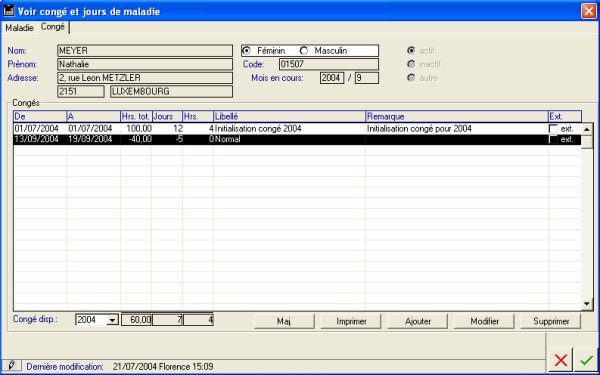The image size is (600, 375).
Task: Tick ext. checkbox in Initialisation congé row
Action: (553, 129)
